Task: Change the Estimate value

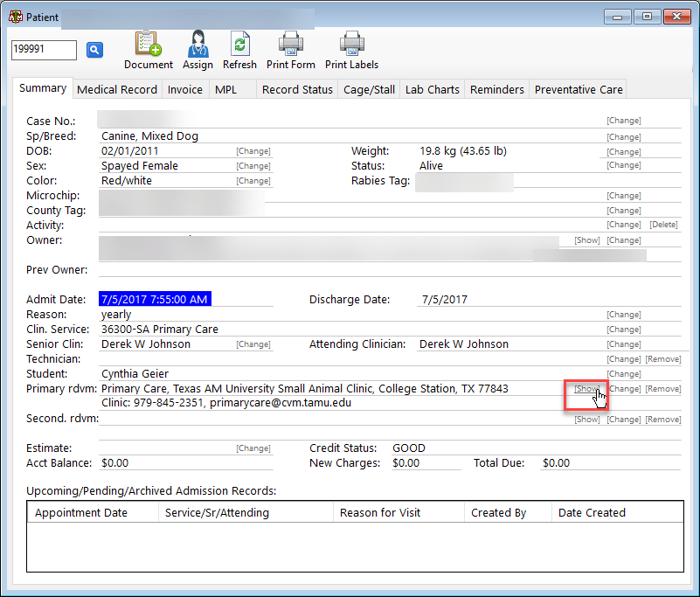Action: (x=253, y=448)
